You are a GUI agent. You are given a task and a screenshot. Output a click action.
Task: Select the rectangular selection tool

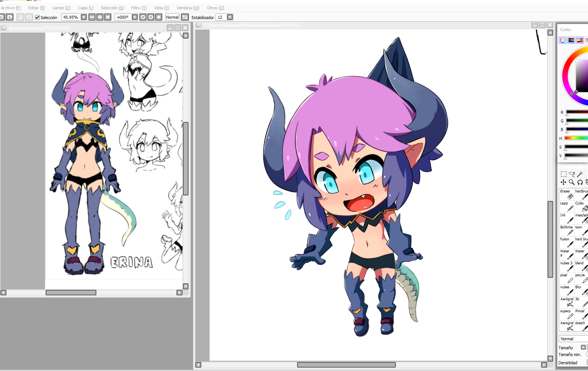tap(563, 174)
